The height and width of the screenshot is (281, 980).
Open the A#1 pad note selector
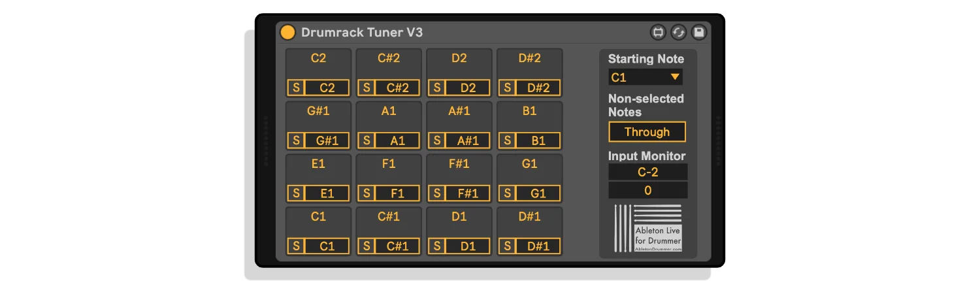(468, 140)
